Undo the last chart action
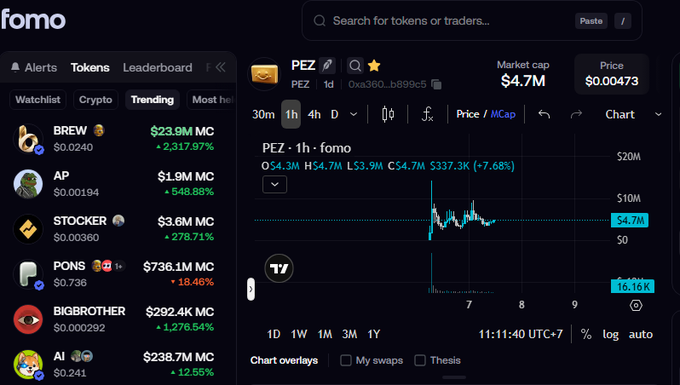680x385 pixels. point(544,114)
